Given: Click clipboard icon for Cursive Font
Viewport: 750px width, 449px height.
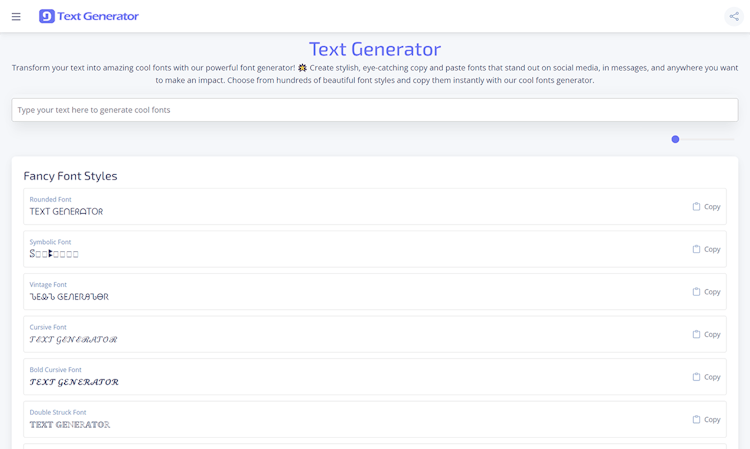Looking at the screenshot, I should pyautogui.click(x=696, y=334).
